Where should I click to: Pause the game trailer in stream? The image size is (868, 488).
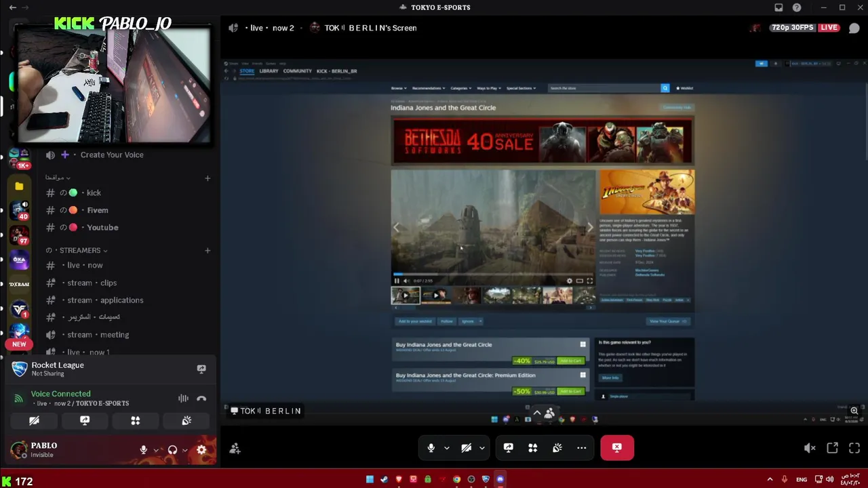397,281
